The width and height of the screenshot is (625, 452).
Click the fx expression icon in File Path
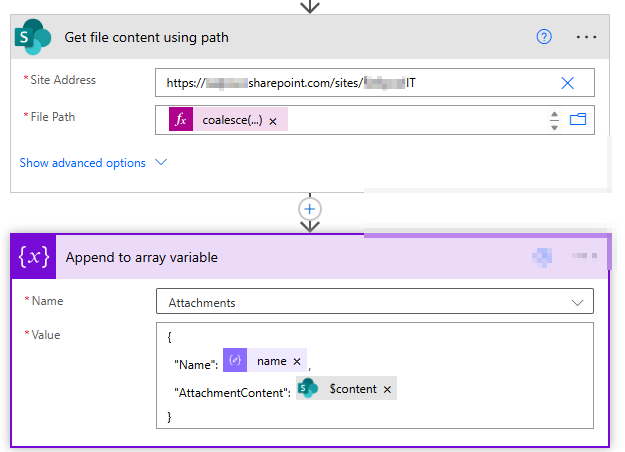point(181,120)
